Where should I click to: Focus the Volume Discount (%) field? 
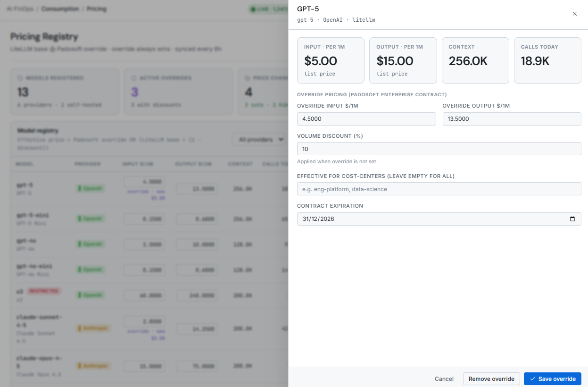coord(439,149)
